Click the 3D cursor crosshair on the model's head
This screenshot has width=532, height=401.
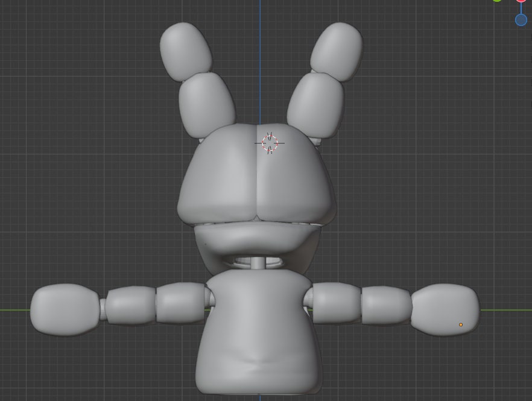(x=269, y=143)
